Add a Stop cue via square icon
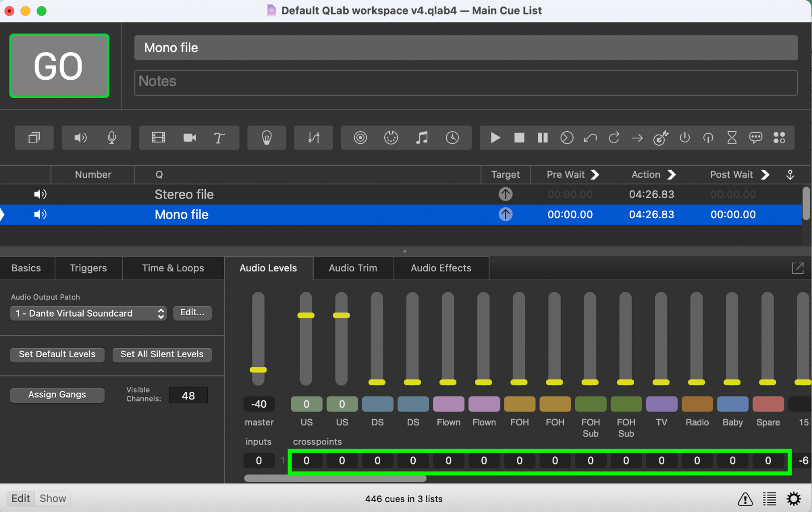The width and height of the screenshot is (812, 512). (x=519, y=138)
